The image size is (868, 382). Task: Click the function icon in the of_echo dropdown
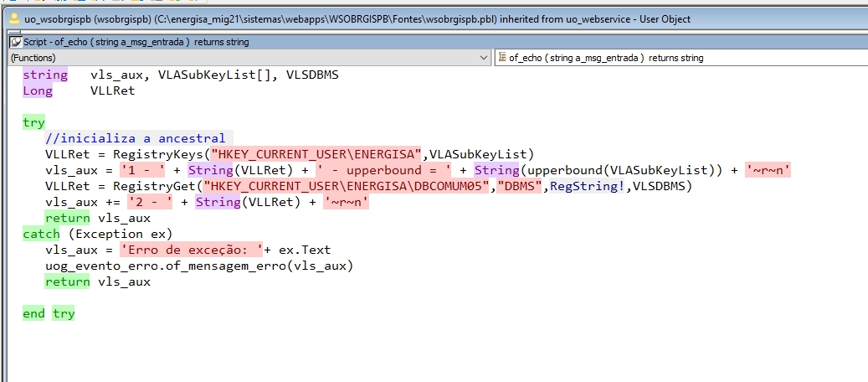point(501,58)
